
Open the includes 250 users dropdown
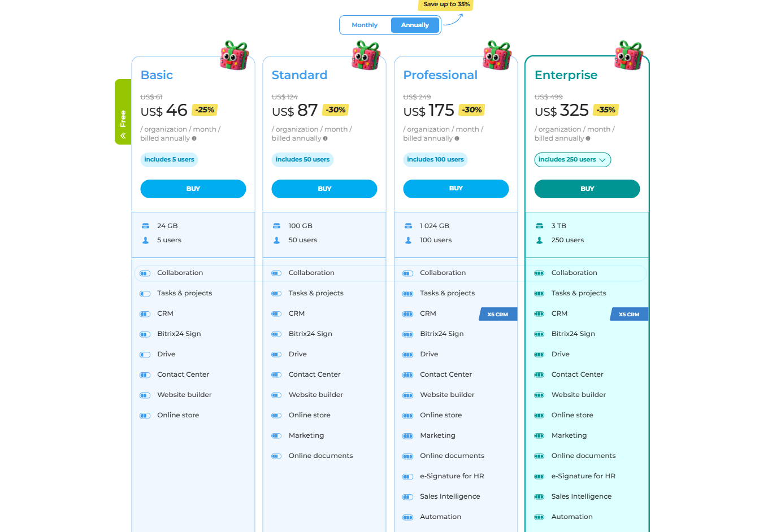point(572,160)
